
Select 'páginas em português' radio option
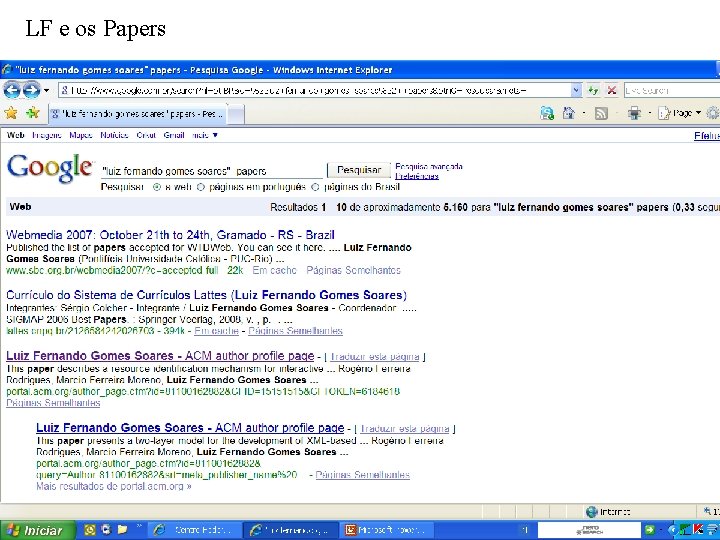[201, 187]
